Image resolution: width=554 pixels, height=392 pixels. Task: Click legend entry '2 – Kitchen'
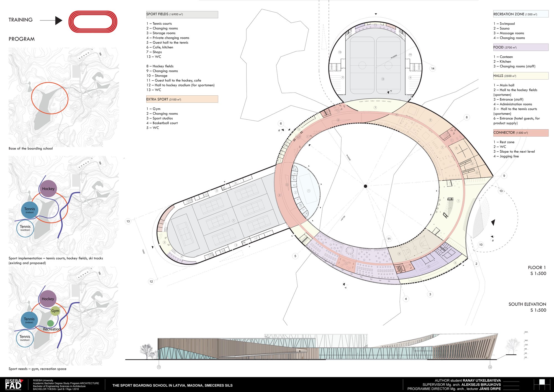click(502, 62)
